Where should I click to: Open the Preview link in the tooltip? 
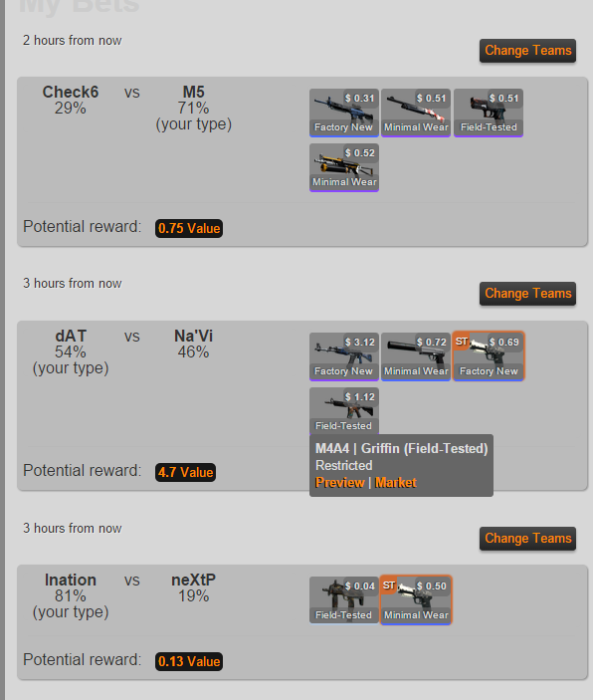340,483
